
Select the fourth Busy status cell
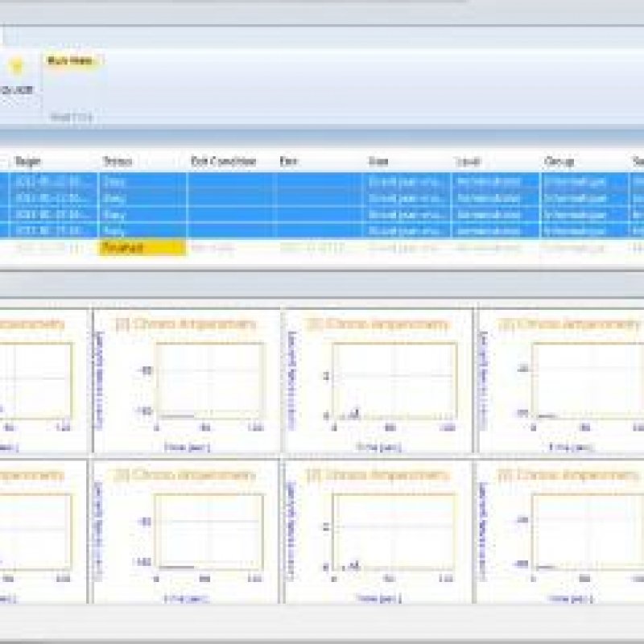(x=142, y=231)
